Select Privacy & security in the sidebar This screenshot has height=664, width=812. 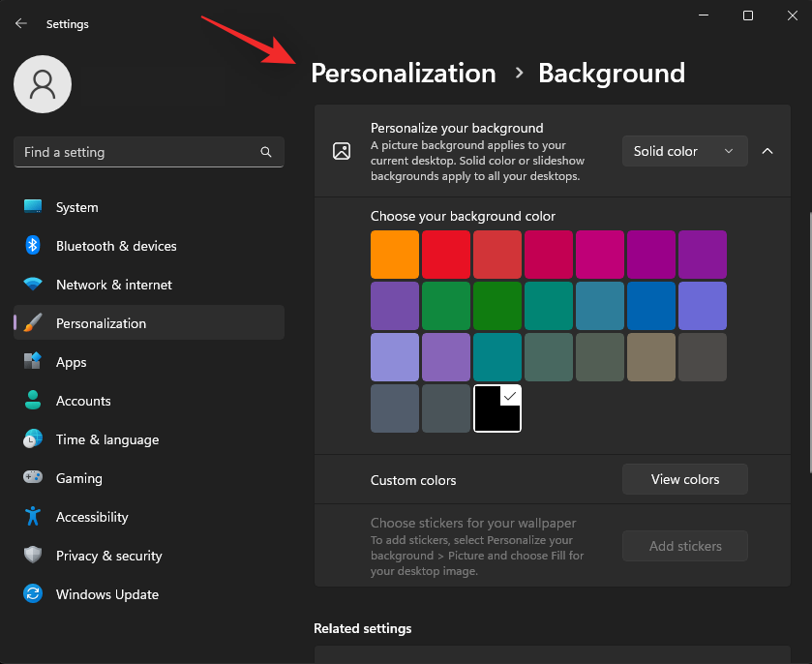click(110, 556)
